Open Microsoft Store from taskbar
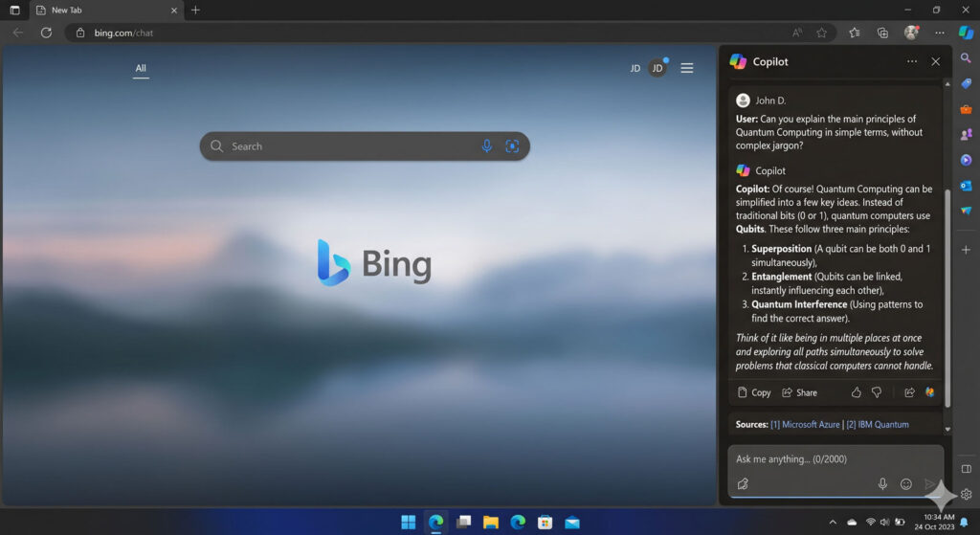 545,522
